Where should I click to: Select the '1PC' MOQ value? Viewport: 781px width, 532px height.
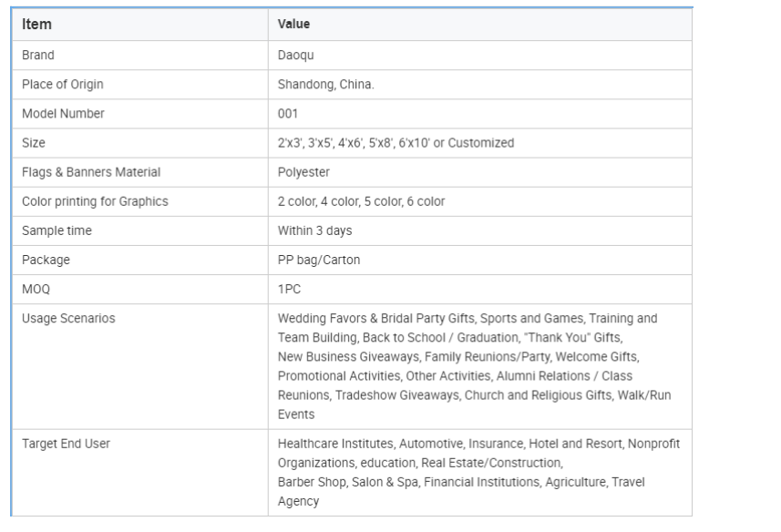pyautogui.click(x=289, y=289)
